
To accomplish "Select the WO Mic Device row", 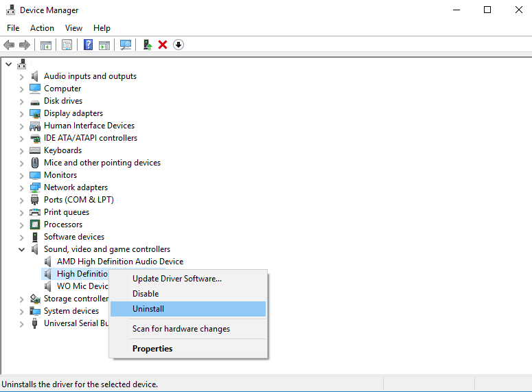I will (82, 286).
